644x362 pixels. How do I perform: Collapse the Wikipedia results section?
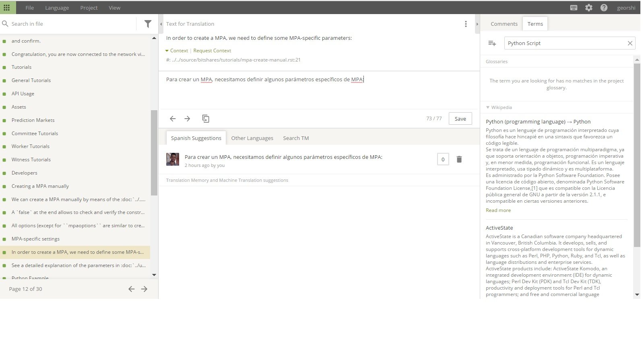pos(499,107)
